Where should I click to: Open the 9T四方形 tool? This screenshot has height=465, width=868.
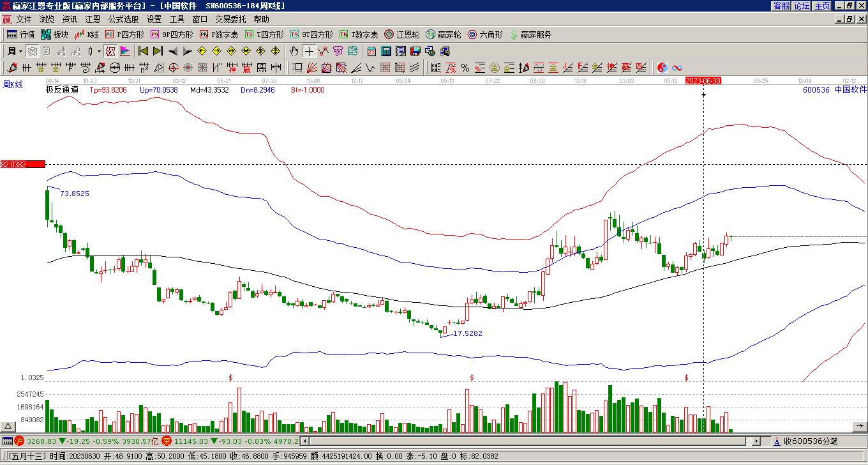[x=311, y=34]
